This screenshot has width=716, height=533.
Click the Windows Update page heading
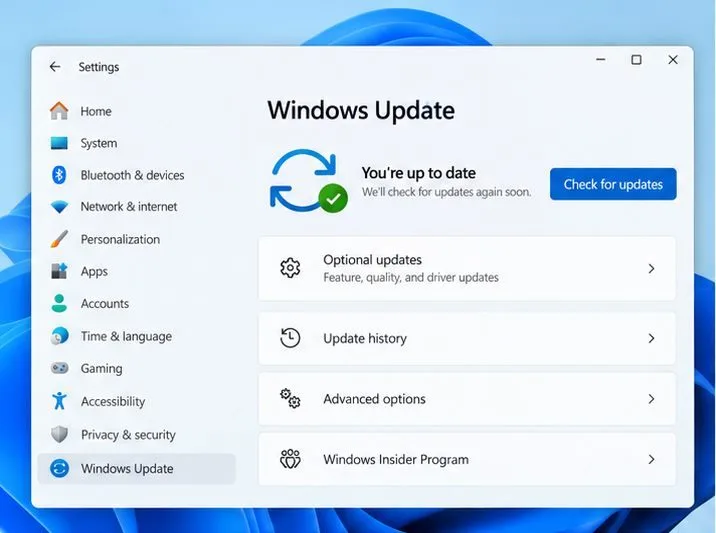coord(361,111)
